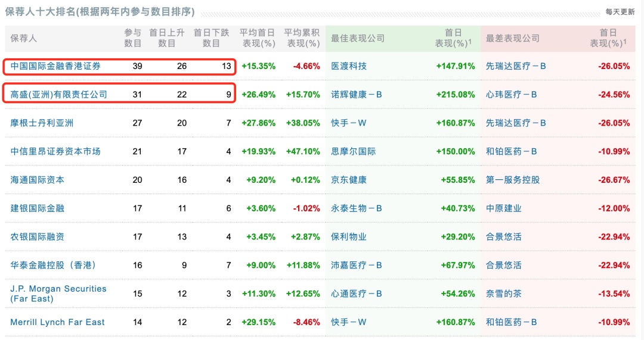This screenshot has width=644, height=340.
Task: Select the -1.02% cumulative value
Action: [306, 208]
